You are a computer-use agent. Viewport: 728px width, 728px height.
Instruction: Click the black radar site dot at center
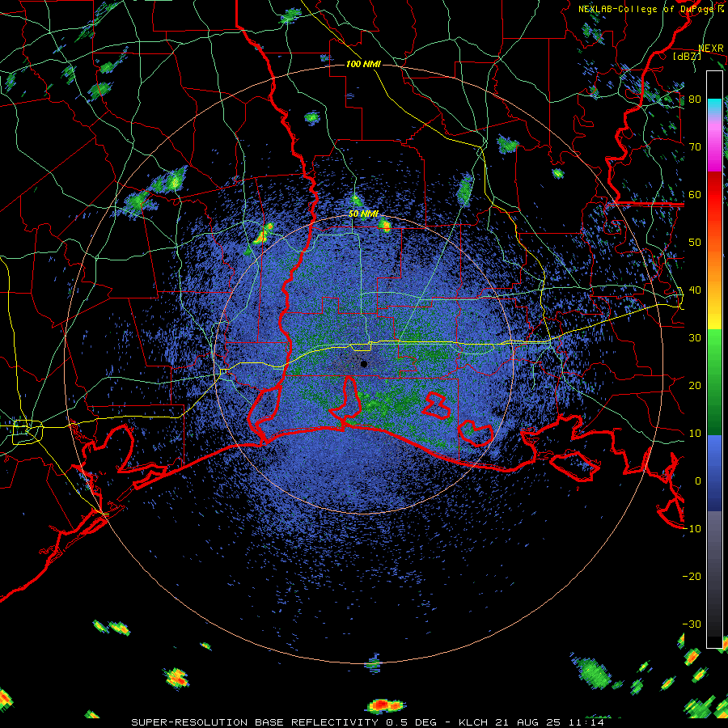pyautogui.click(x=364, y=364)
